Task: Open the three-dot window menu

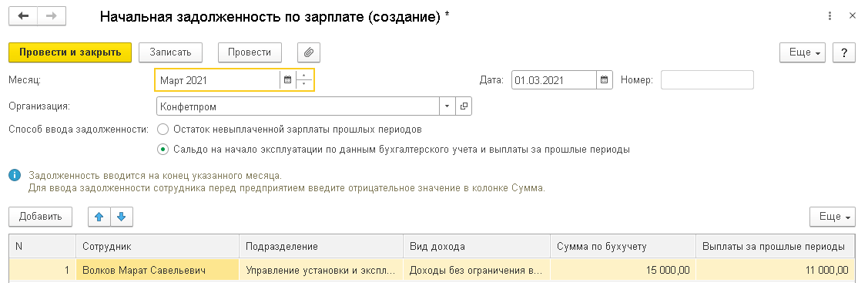Action: [x=829, y=16]
